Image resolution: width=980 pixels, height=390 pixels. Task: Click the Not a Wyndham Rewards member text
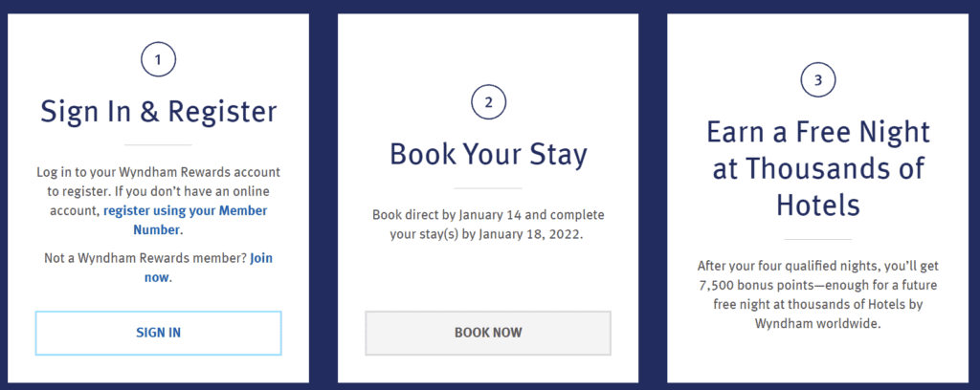pyautogui.click(x=145, y=259)
